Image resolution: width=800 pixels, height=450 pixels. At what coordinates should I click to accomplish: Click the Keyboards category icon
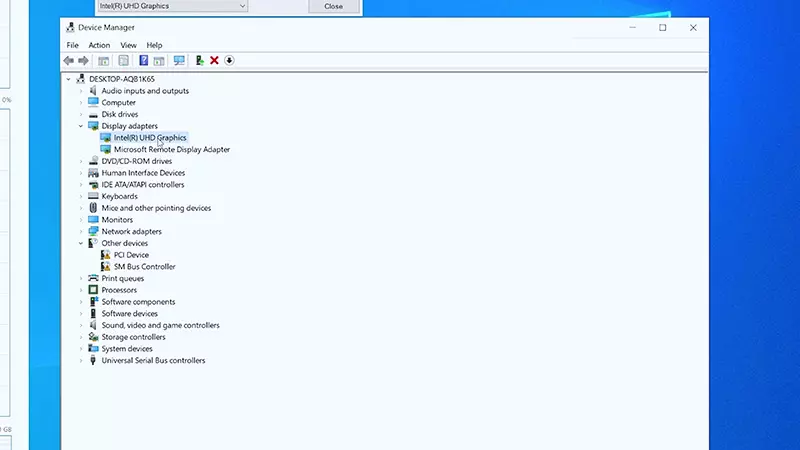click(x=93, y=196)
